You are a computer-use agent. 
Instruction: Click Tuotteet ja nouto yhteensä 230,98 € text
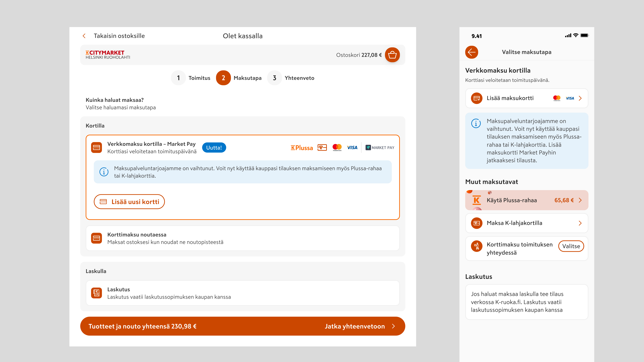pyautogui.click(x=143, y=326)
